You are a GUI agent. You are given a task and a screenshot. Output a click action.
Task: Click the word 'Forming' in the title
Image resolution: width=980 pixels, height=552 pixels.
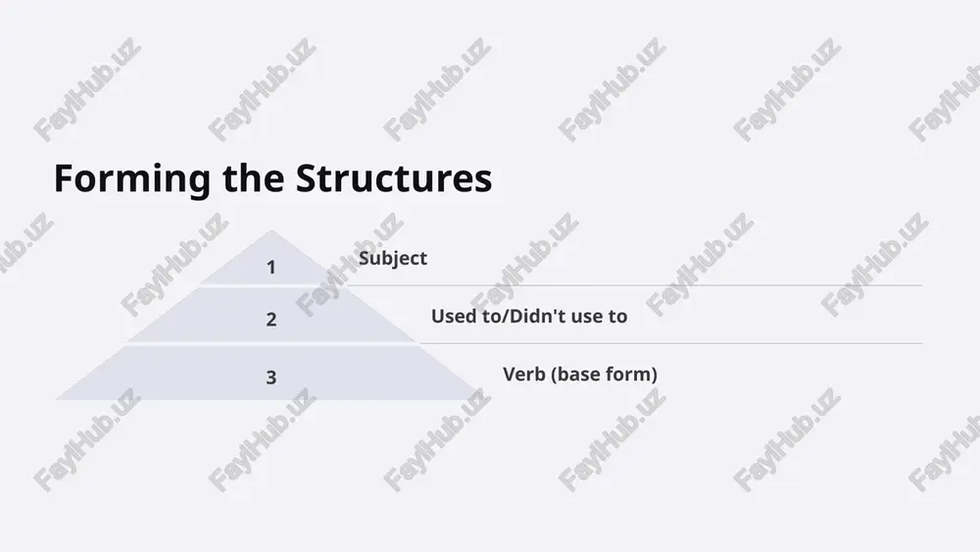pyautogui.click(x=132, y=180)
